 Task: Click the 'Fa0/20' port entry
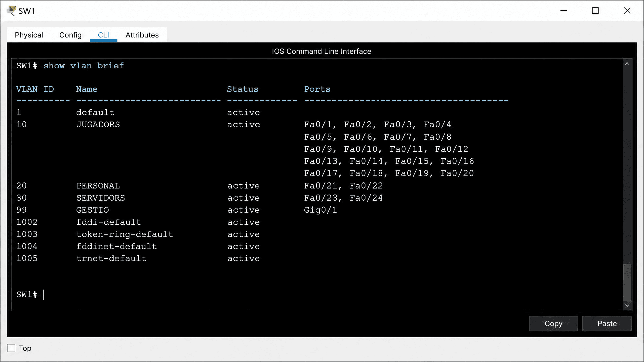coord(457,173)
